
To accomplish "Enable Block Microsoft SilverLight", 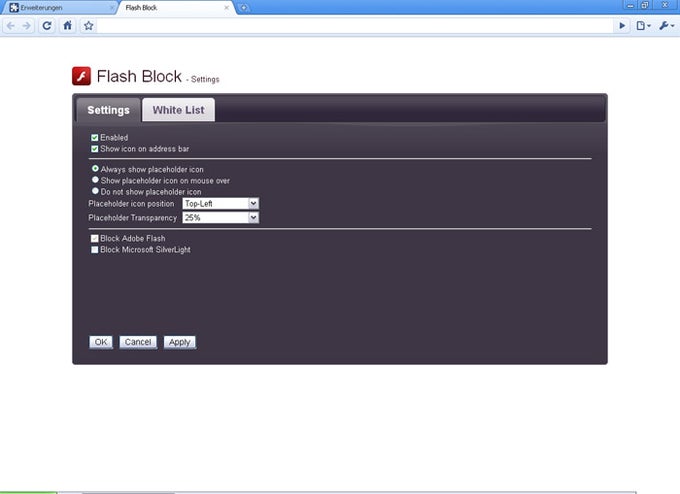I will click(x=95, y=250).
